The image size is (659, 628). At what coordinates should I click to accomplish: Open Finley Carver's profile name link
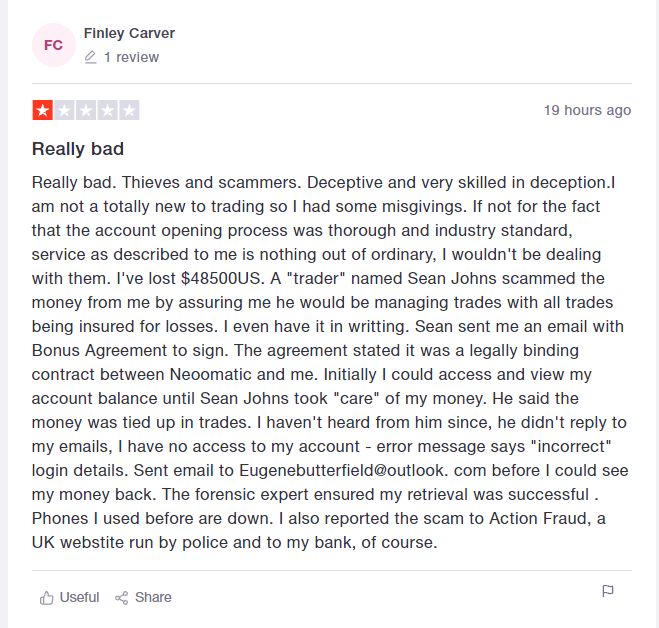coord(129,33)
